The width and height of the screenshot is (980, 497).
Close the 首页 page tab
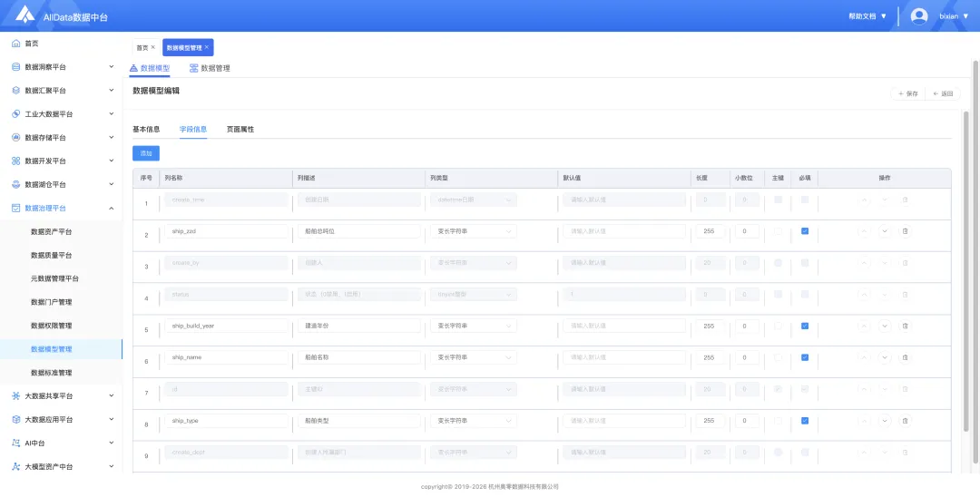pos(153,47)
